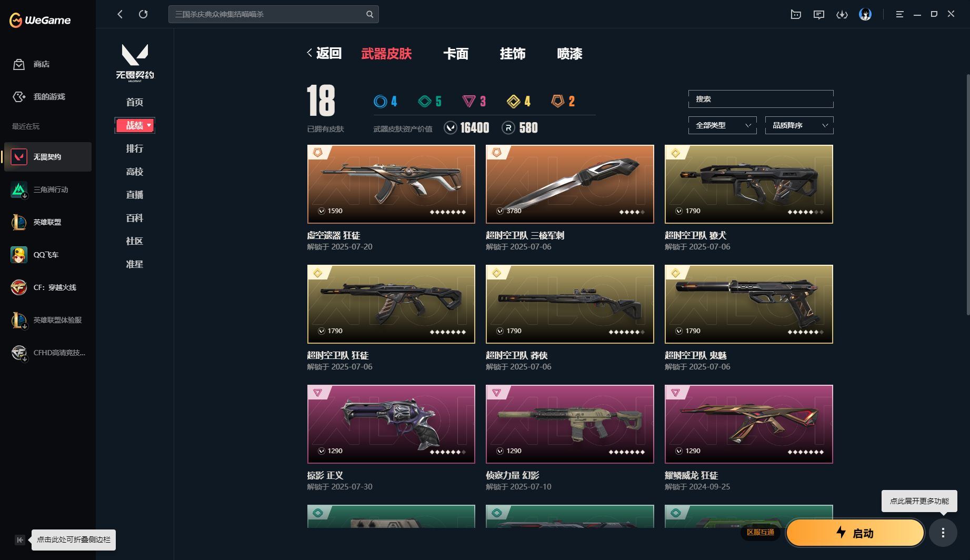
Task: Select the 超时空卫队 三棱军刺 skin thumbnail
Action: [x=569, y=184]
